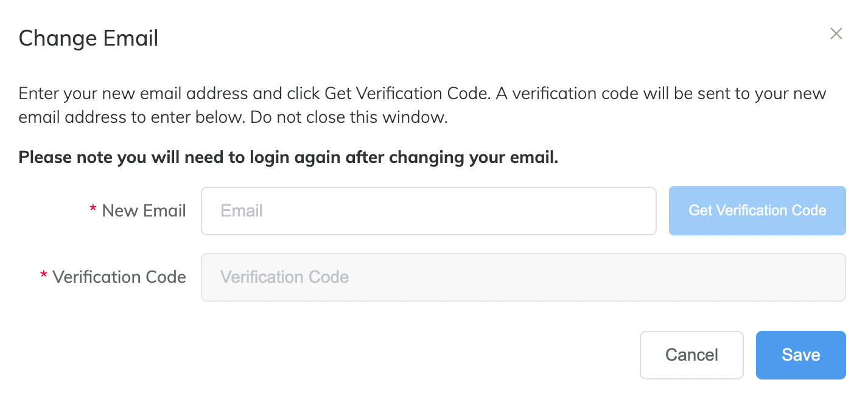Viewport: 868px width, 402px height.
Task: Select the New Email field label
Action: coord(144,210)
